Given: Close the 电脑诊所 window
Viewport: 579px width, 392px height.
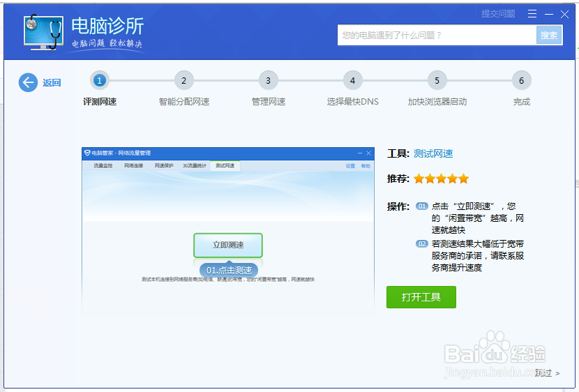Looking at the screenshot, I should (x=564, y=14).
